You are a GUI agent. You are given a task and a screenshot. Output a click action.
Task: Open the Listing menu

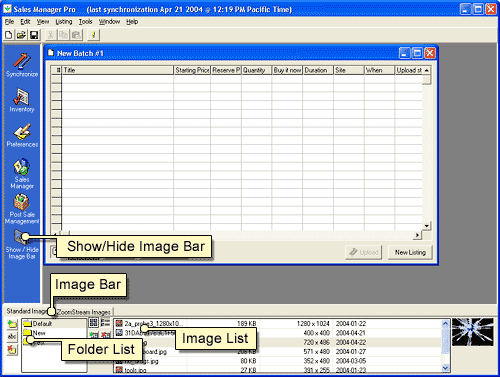click(x=64, y=22)
